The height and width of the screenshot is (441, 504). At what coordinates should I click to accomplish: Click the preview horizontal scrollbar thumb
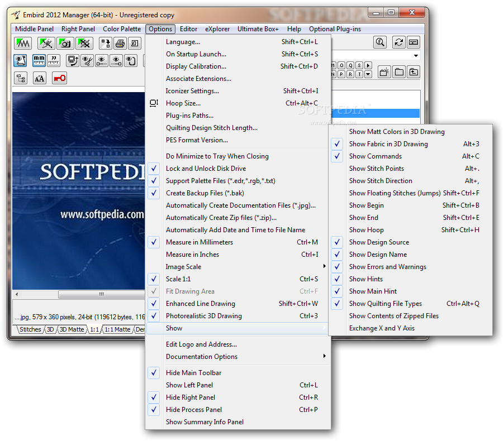[102, 294]
